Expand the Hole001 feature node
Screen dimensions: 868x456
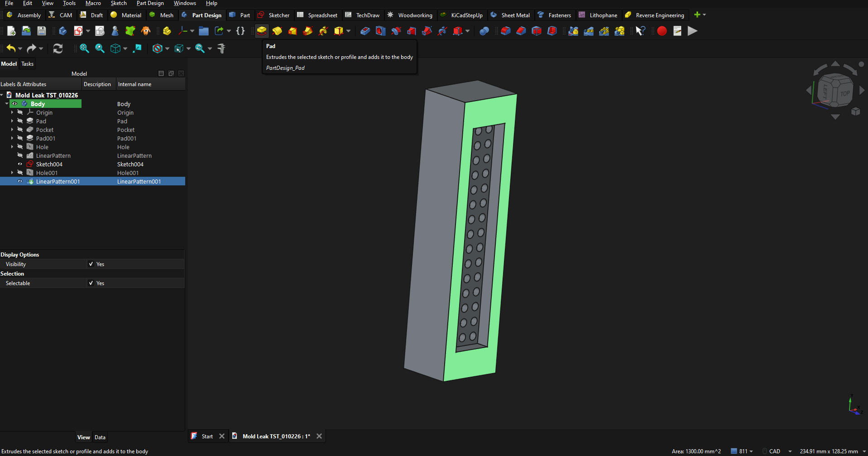(x=12, y=173)
